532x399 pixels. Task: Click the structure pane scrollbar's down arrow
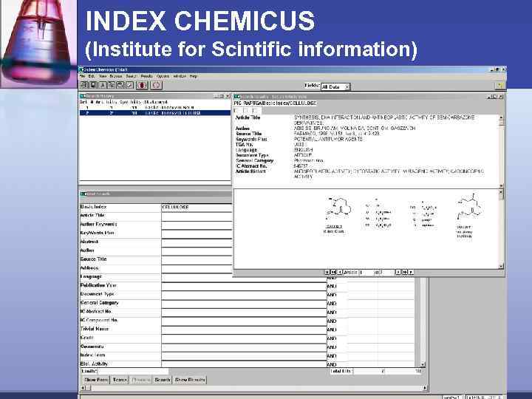[502, 266]
